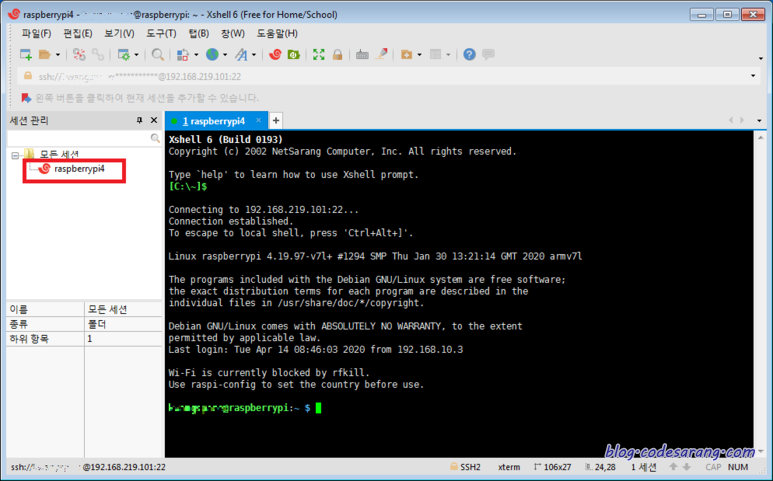Click the 종류 property row label

pos(19,324)
